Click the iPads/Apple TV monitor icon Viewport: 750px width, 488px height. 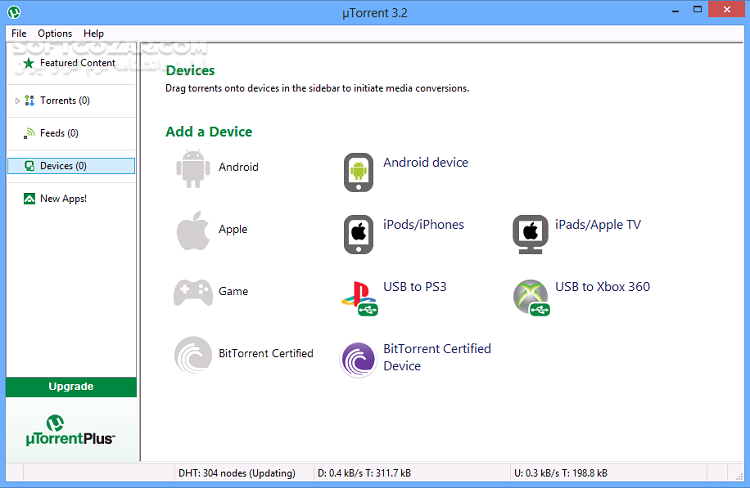click(x=530, y=234)
